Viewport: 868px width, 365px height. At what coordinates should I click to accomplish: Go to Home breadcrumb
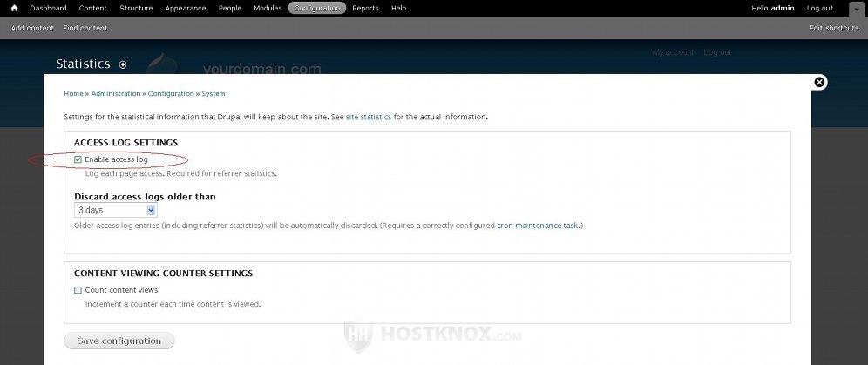73,94
